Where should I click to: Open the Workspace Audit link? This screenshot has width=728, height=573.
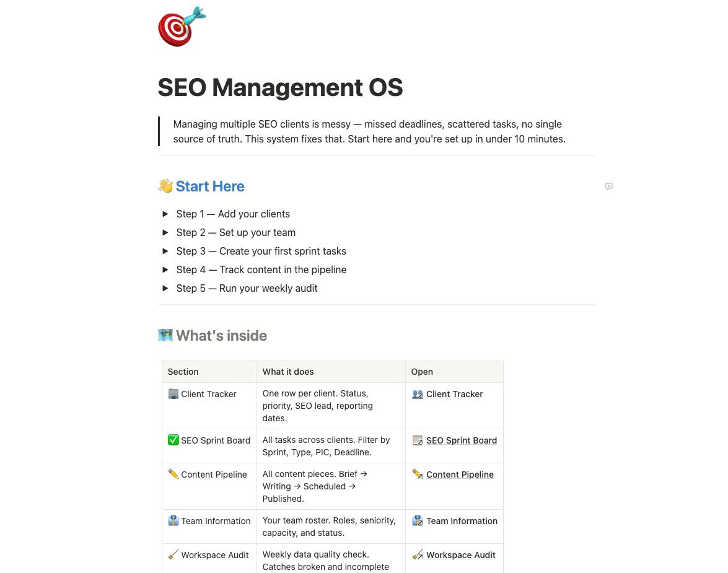(x=460, y=554)
